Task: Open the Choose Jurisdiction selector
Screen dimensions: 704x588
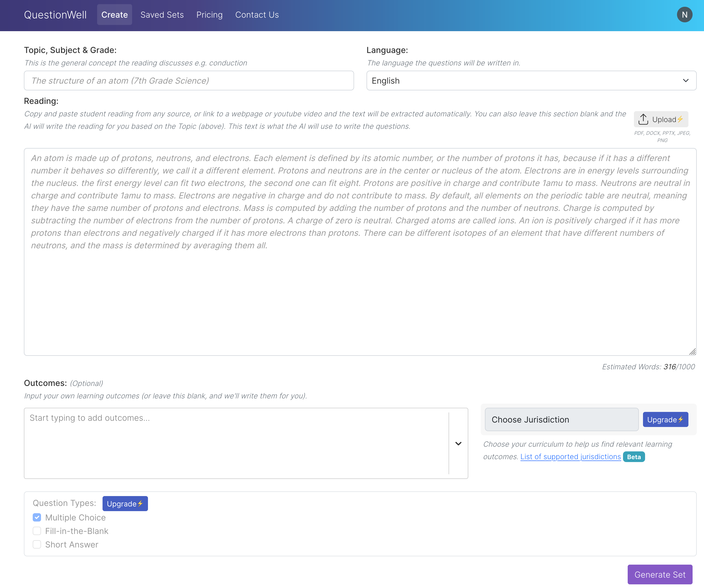Action: coord(561,420)
